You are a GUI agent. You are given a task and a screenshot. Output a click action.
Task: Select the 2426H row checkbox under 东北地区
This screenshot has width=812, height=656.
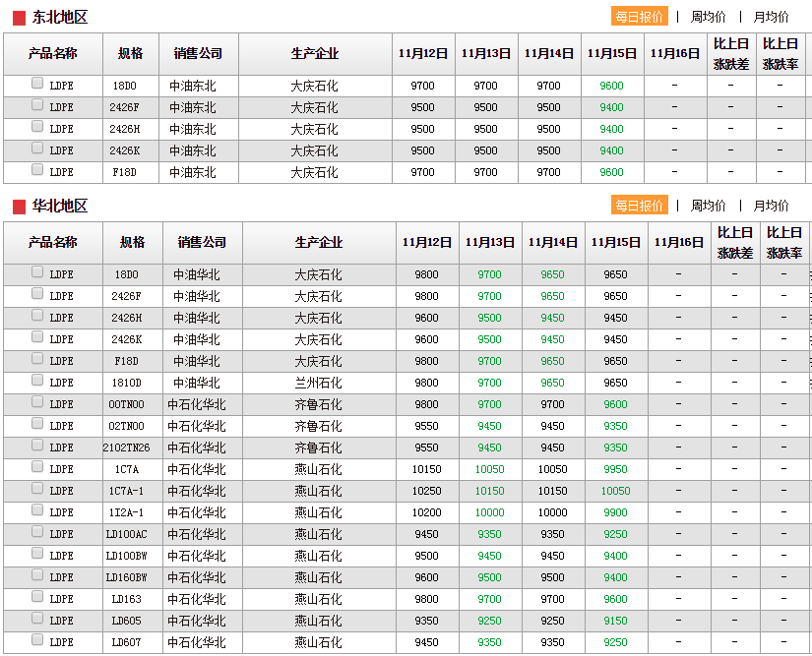pyautogui.click(x=37, y=127)
